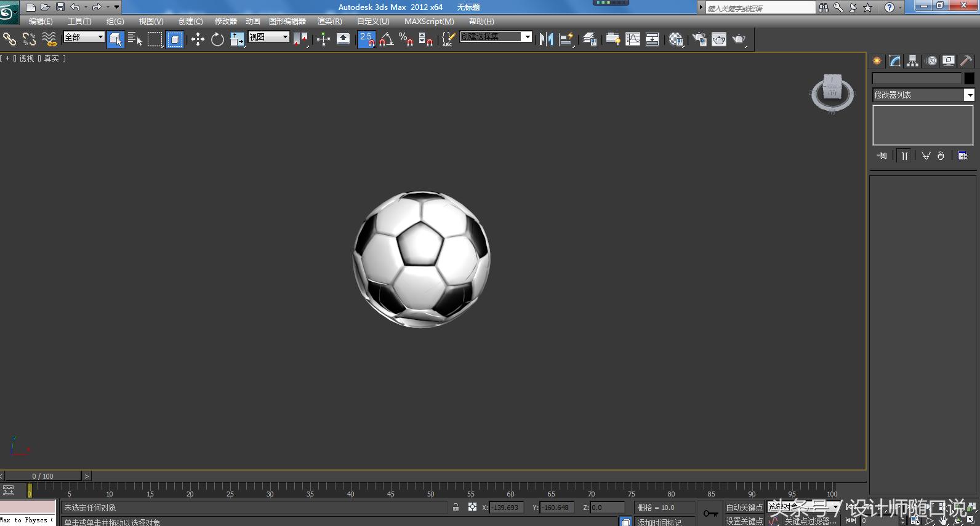
Task: Click the Mirror tool icon
Action: click(x=546, y=39)
